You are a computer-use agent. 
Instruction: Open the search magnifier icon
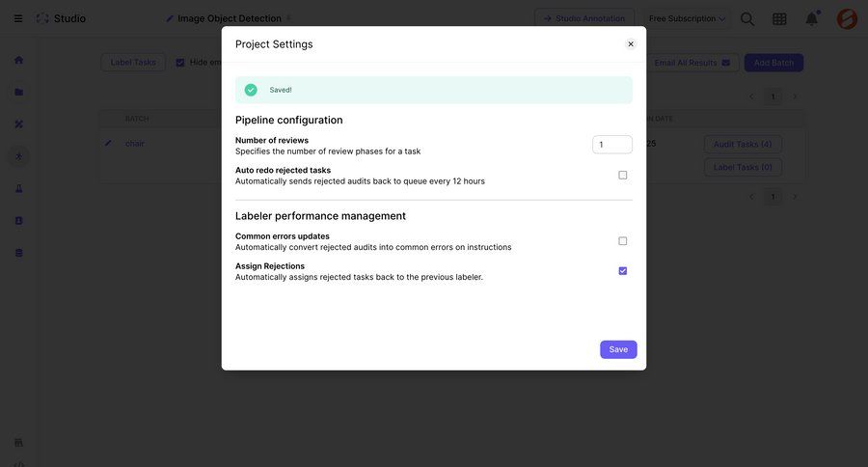(747, 18)
